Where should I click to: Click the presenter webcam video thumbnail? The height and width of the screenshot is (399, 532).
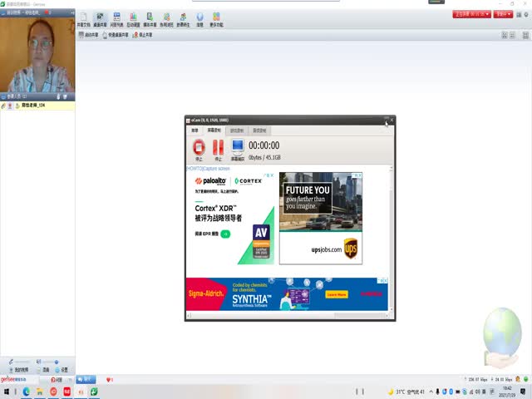tap(37, 54)
